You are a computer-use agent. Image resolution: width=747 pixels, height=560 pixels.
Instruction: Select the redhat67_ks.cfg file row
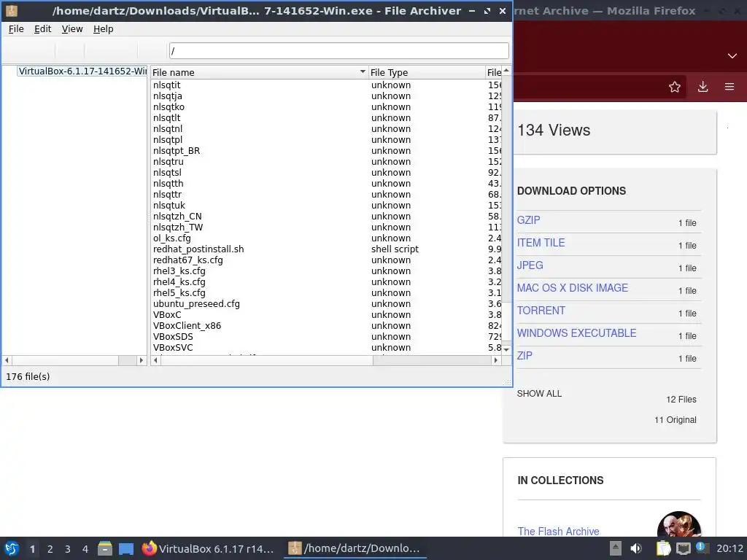pyautogui.click(x=326, y=260)
